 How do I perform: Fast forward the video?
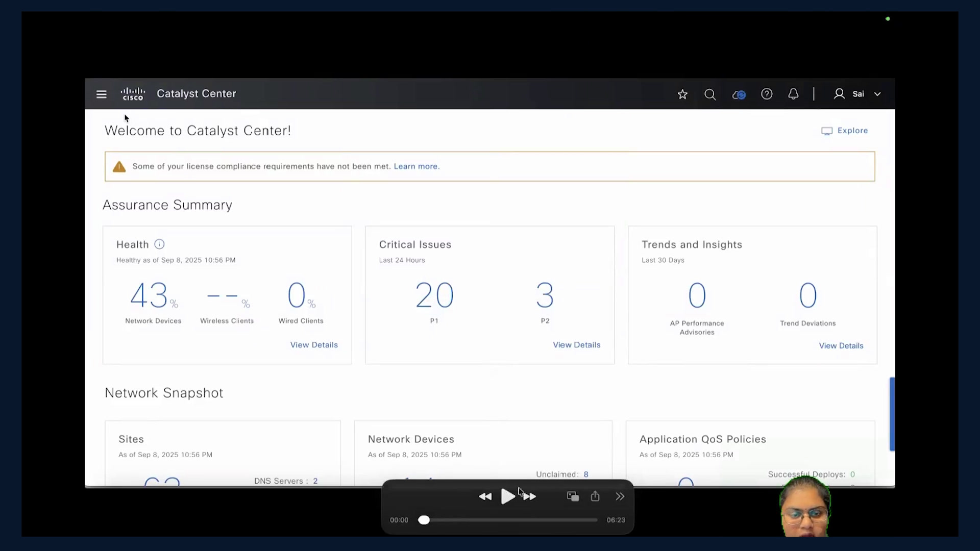530,496
